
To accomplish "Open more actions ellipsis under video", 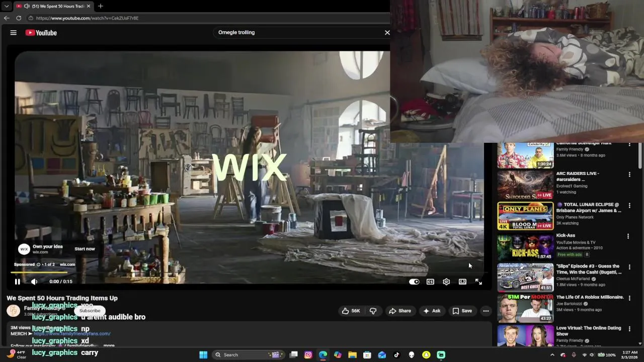I will (486, 311).
